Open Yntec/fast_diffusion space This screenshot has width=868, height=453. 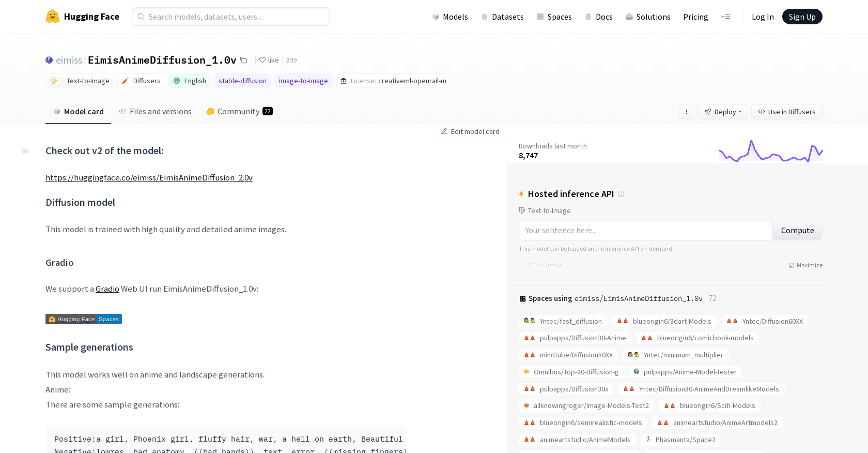[563, 321]
